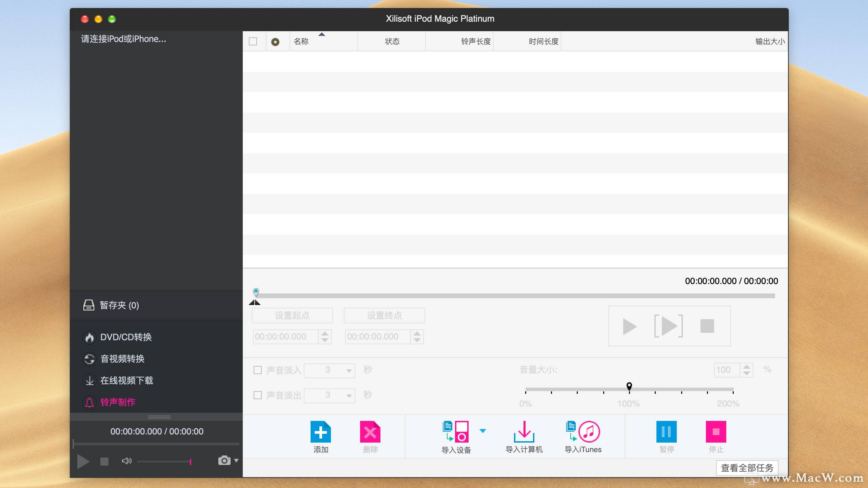868x488 pixels.
Task: Click the 导入iTunes icon
Action: pyautogui.click(x=583, y=431)
